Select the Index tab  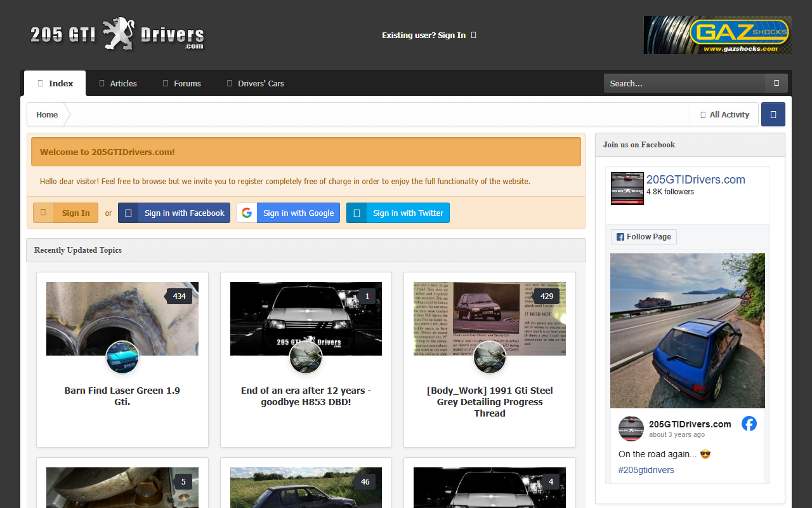55,83
